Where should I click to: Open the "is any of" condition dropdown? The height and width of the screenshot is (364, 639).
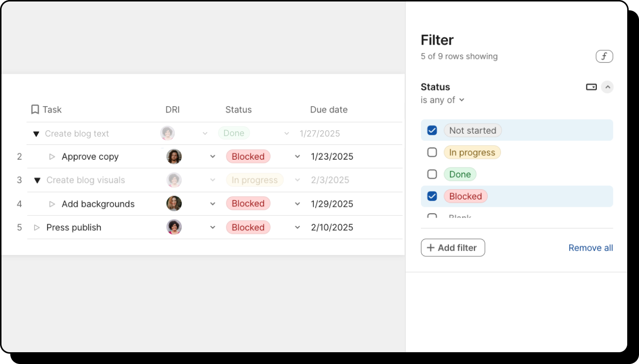pyautogui.click(x=443, y=100)
